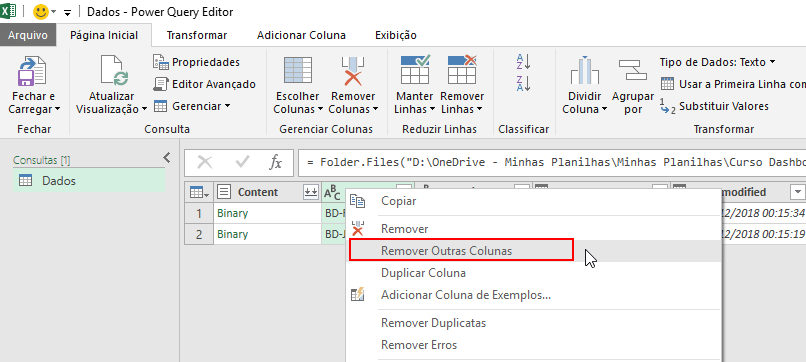Click the Fechar e Carregar save icon
The height and width of the screenshot is (362, 806).
pyautogui.click(x=32, y=72)
